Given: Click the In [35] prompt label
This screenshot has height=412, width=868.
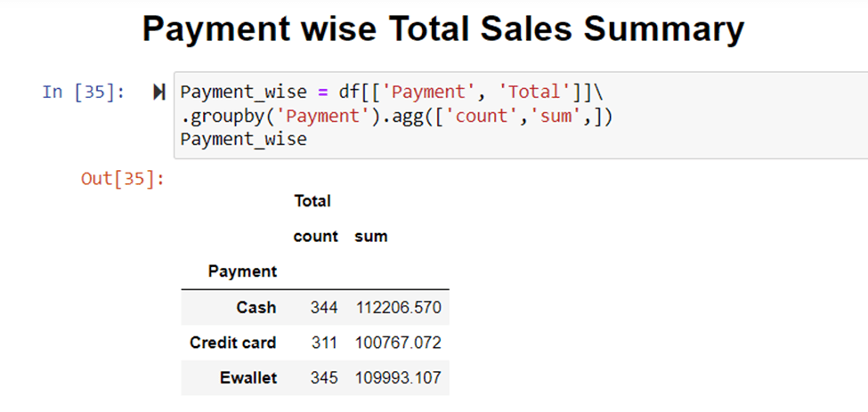Looking at the screenshot, I should click(x=84, y=92).
